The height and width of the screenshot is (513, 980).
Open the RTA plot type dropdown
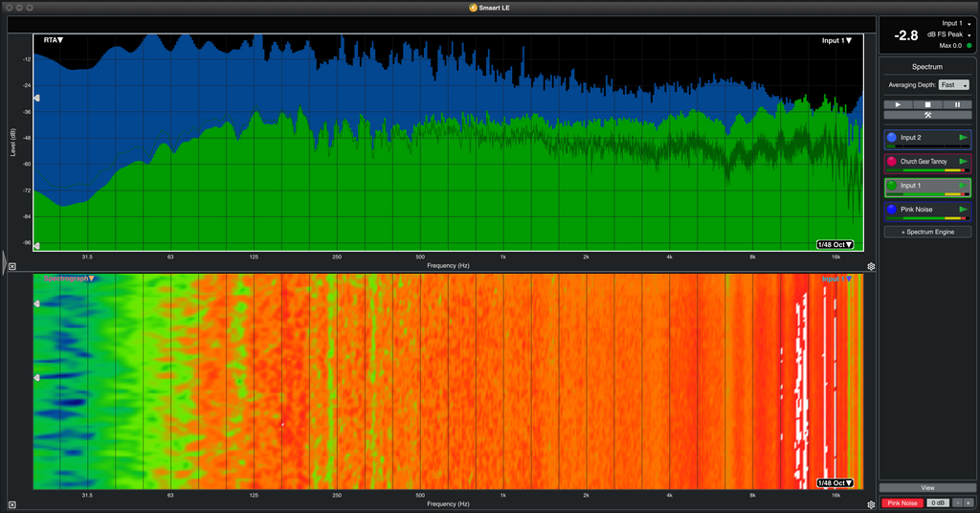[x=54, y=40]
